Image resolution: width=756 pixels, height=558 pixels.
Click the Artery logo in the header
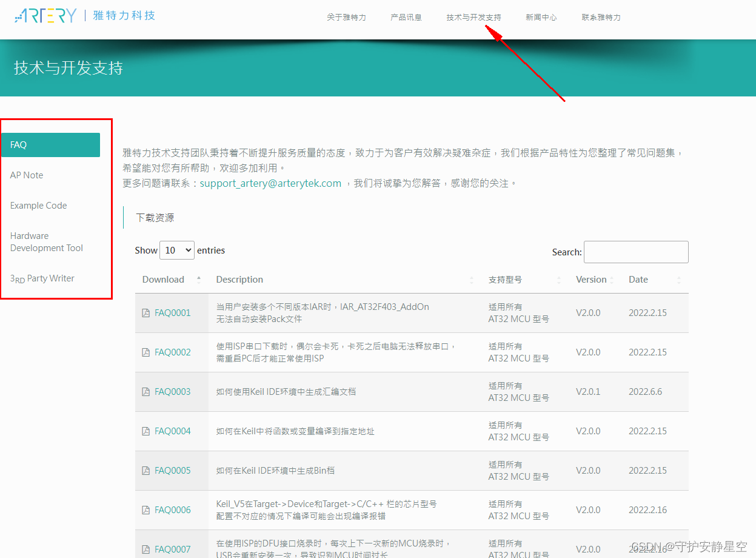tap(46, 15)
